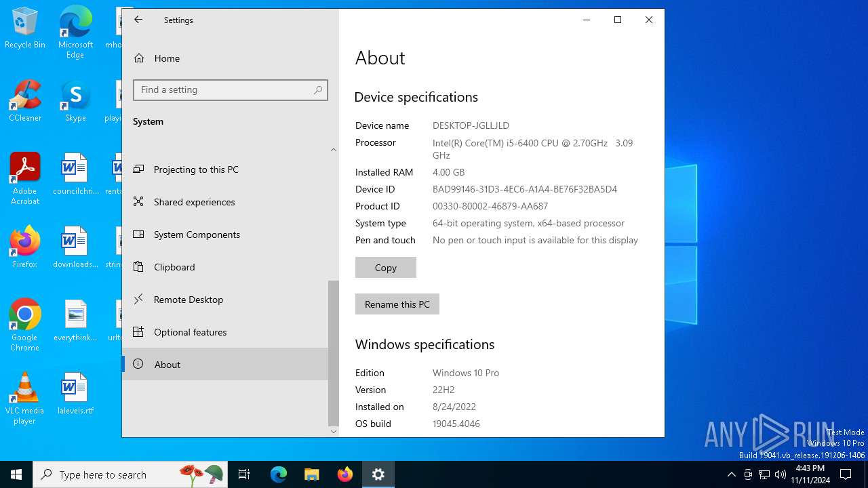Open Adobe Acrobat desktop shortcut

25,179
